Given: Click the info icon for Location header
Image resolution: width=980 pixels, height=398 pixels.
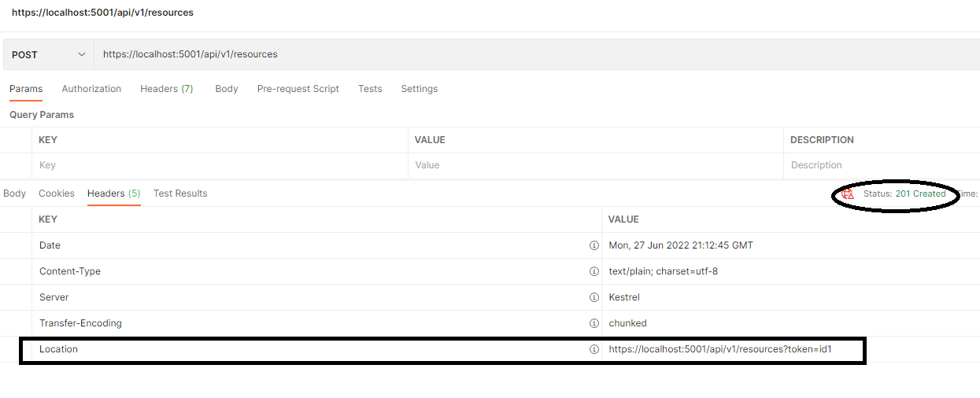Looking at the screenshot, I should 594,349.
